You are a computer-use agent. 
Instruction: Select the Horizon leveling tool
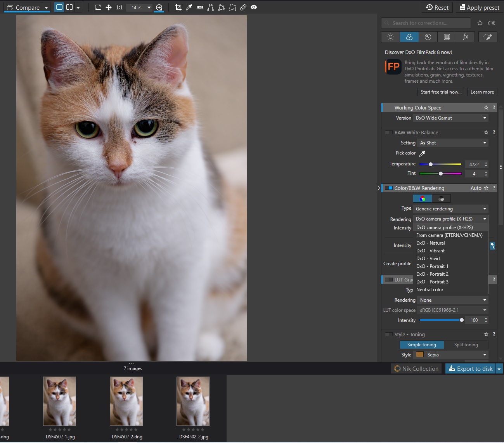point(200,7)
